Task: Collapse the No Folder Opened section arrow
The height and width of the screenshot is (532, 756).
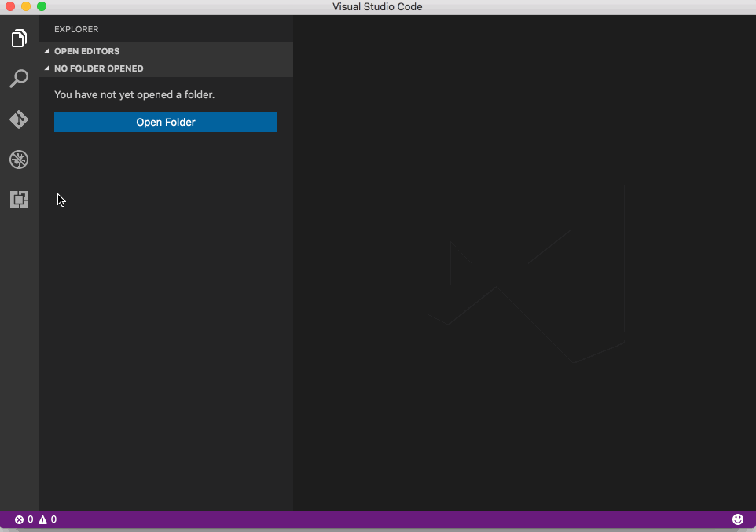Action: tap(47, 68)
